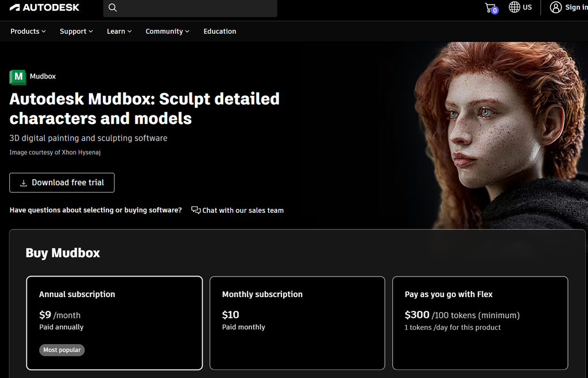Click the download arrow icon on trial button
The height and width of the screenshot is (378, 588).
click(x=23, y=182)
